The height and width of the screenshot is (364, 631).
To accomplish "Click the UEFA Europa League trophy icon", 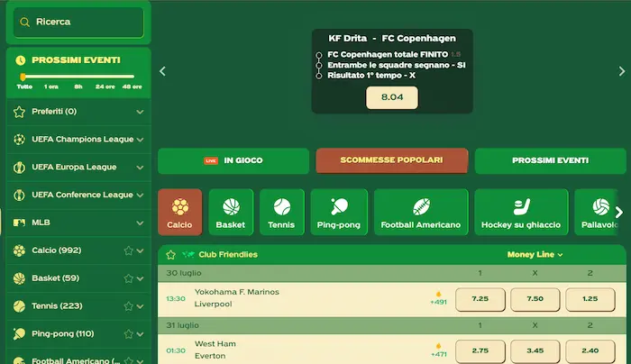I will [x=19, y=168].
